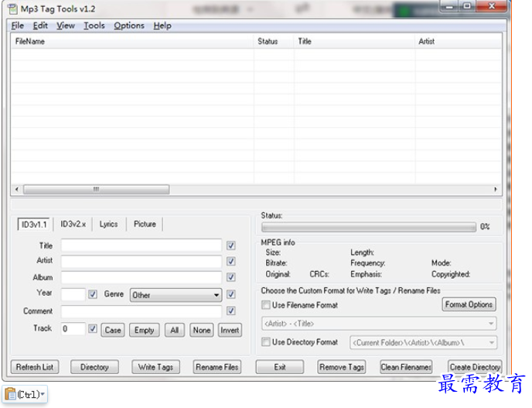Open the Help menu

[x=162, y=26]
